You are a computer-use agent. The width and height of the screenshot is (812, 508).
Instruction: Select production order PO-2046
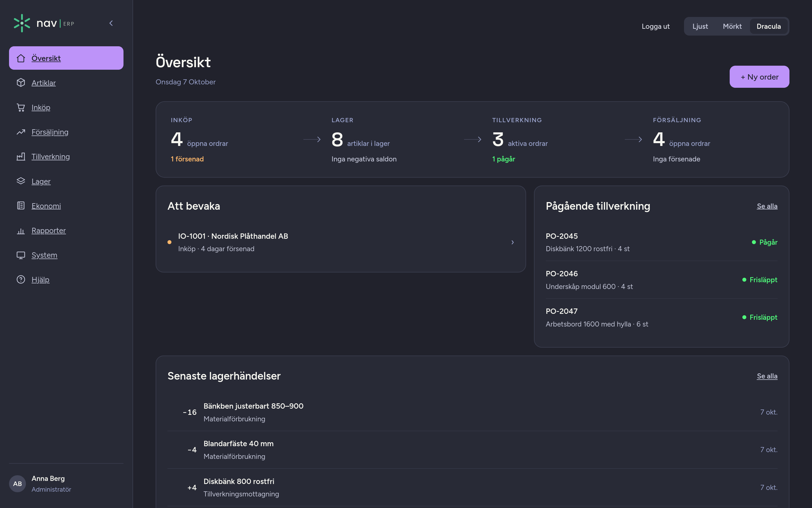click(x=661, y=280)
